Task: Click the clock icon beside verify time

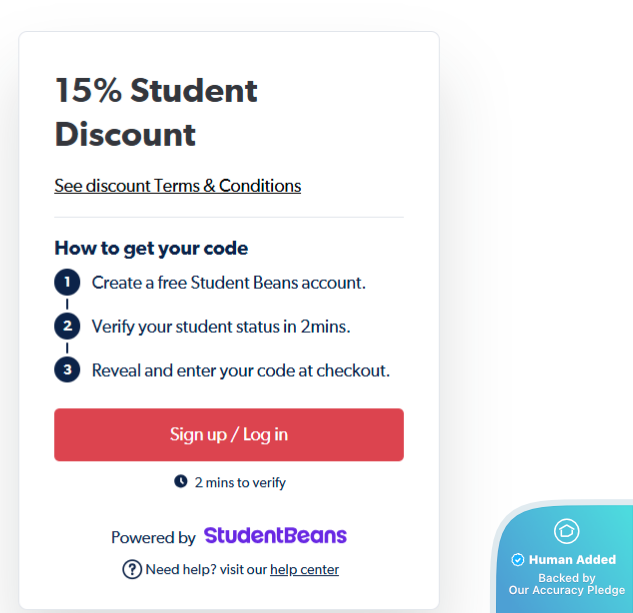Action: click(x=181, y=481)
